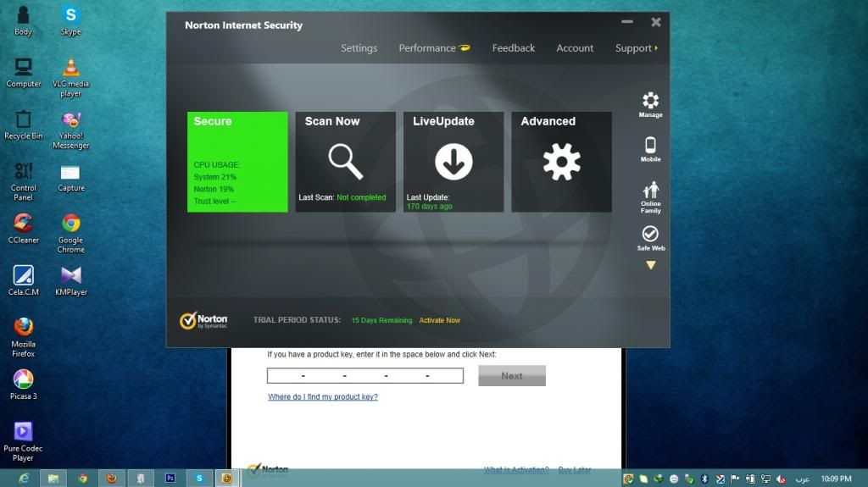Click the '170 days ago' update status
868x487 pixels.
(430, 207)
